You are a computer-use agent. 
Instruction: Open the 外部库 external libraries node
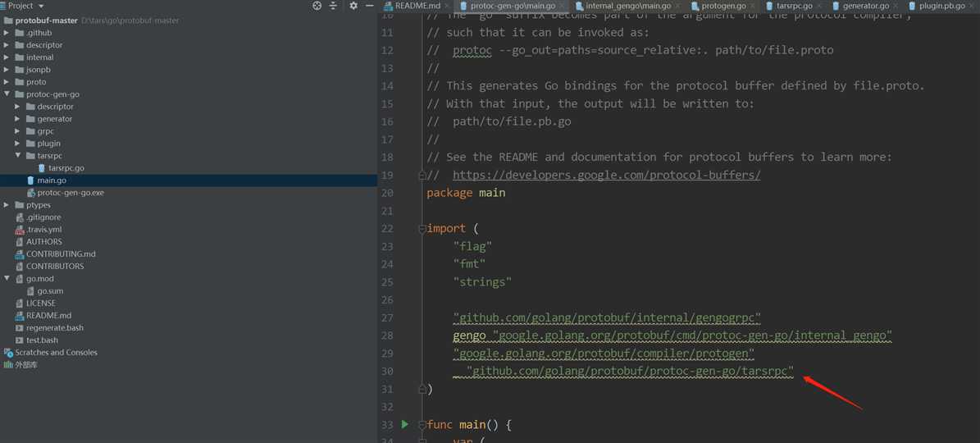pos(25,365)
